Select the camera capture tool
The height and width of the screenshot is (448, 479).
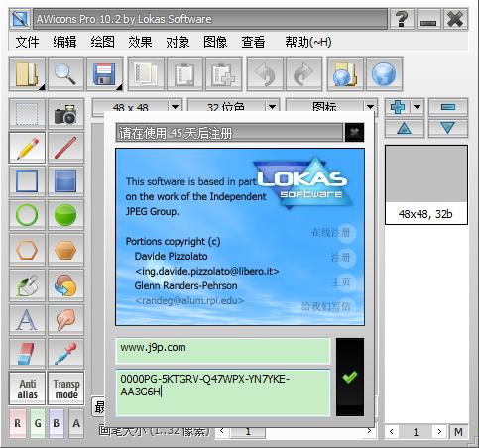point(65,114)
